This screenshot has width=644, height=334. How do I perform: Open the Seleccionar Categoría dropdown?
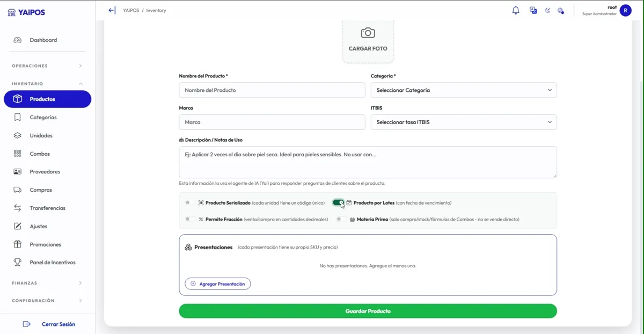(x=464, y=90)
